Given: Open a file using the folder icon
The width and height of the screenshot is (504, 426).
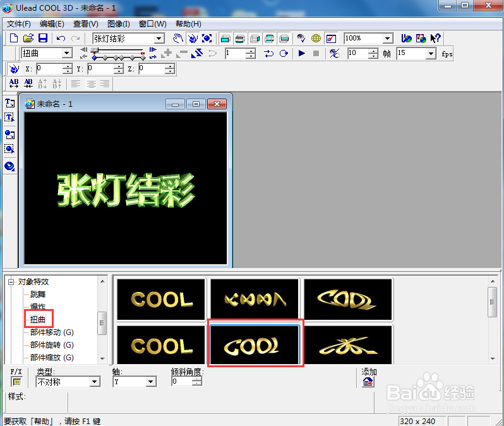Looking at the screenshot, I should pos(28,39).
